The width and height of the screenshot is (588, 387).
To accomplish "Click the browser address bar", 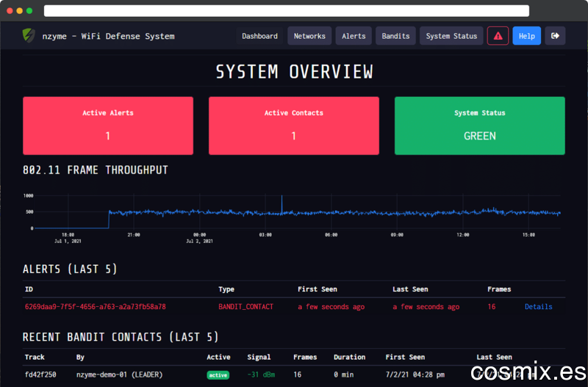I will 287,11.
